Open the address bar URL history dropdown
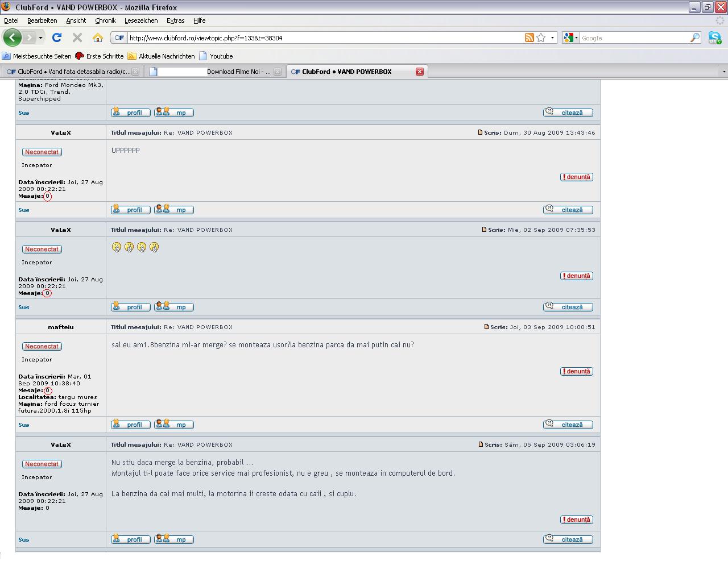Image resolution: width=728 pixels, height=582 pixels. (x=552, y=38)
